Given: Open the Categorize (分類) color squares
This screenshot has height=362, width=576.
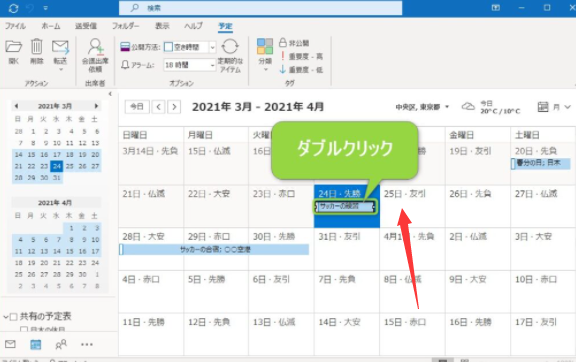Looking at the screenshot, I should 265,47.
